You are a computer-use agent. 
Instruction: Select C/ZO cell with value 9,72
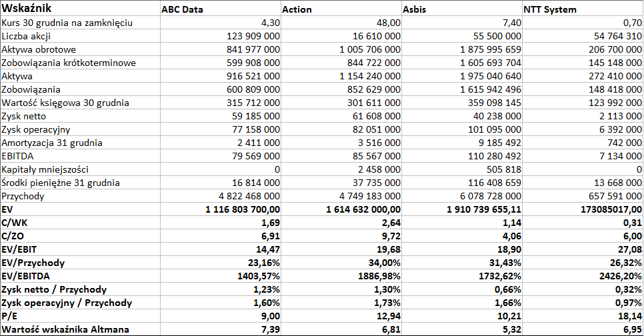point(341,236)
